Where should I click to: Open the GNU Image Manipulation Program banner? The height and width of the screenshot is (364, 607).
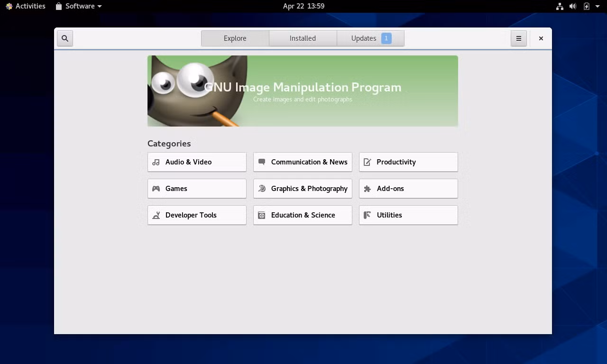(x=303, y=91)
